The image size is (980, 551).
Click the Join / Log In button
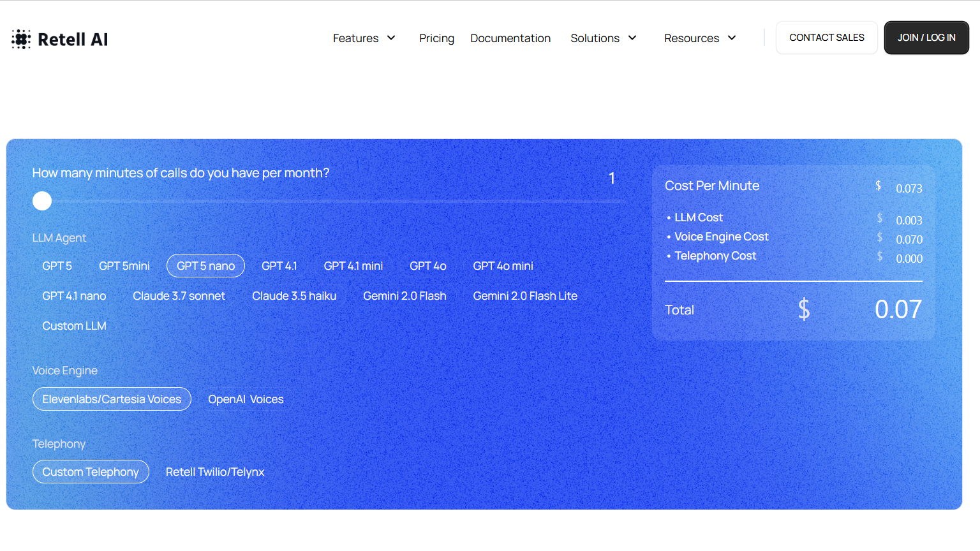click(926, 38)
